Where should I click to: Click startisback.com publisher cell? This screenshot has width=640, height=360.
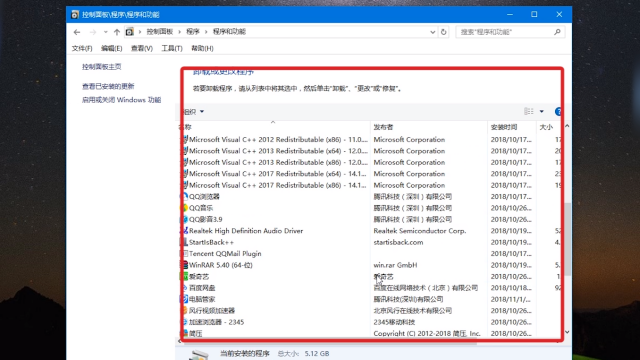pyautogui.click(x=398, y=242)
